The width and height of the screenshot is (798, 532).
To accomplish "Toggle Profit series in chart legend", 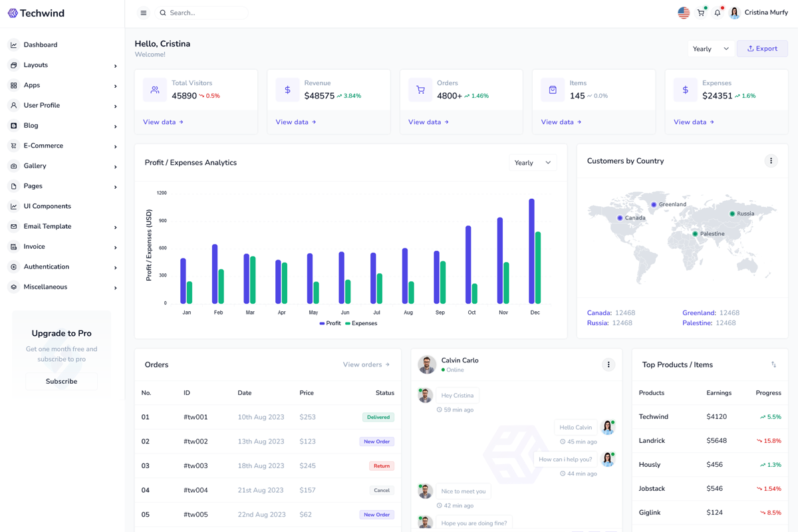I will 330,323.
